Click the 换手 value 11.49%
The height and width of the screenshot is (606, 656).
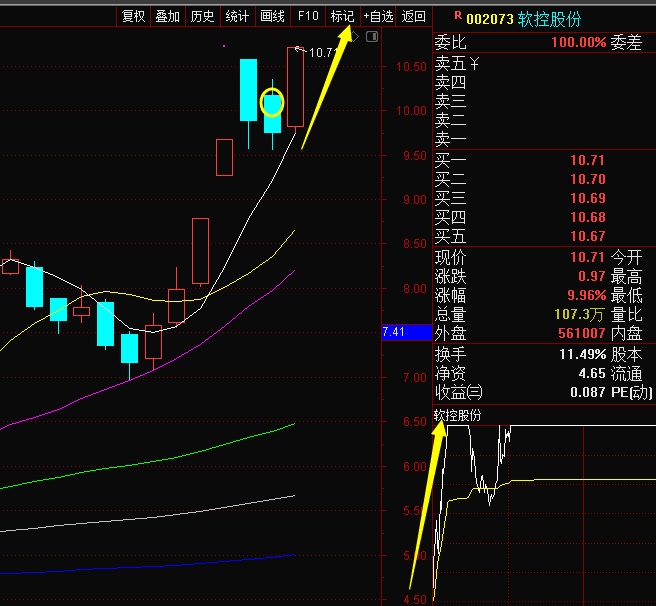583,354
